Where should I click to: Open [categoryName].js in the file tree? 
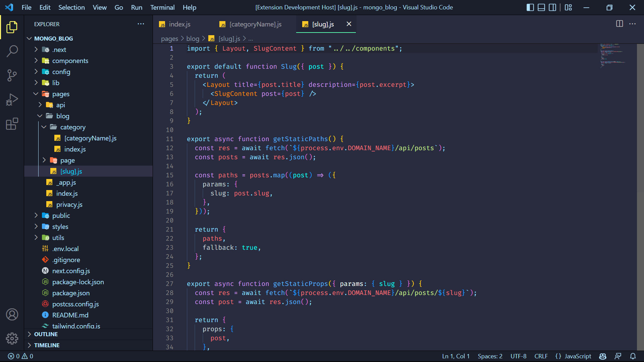point(88,138)
